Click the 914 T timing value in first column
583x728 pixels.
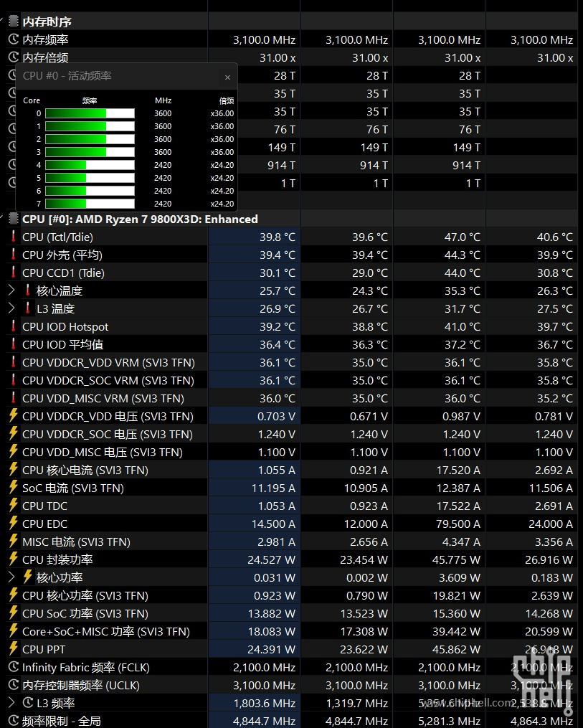point(281,165)
